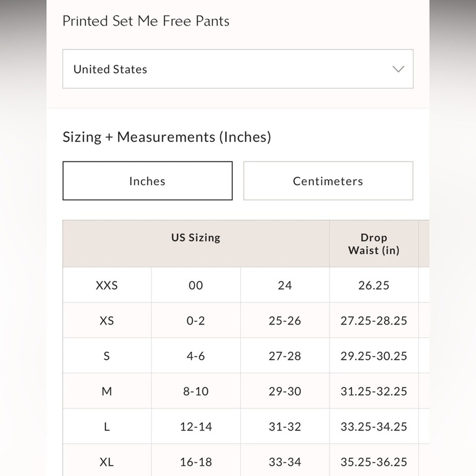Click the XL size label

point(106,462)
